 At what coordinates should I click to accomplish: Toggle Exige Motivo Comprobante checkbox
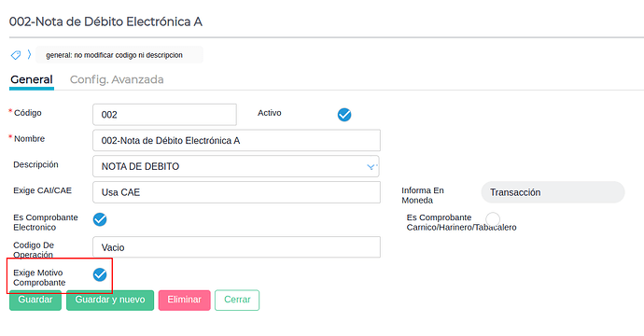[100, 274]
